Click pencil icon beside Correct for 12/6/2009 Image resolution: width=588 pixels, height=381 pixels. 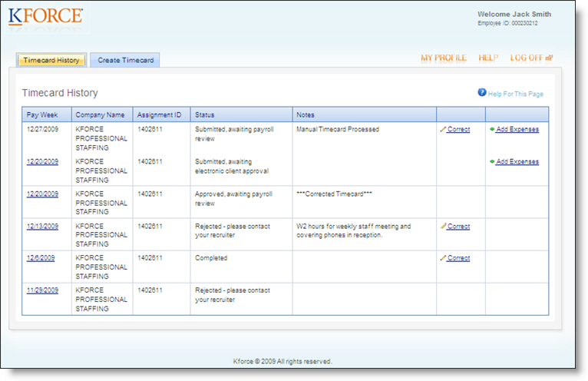click(x=443, y=258)
